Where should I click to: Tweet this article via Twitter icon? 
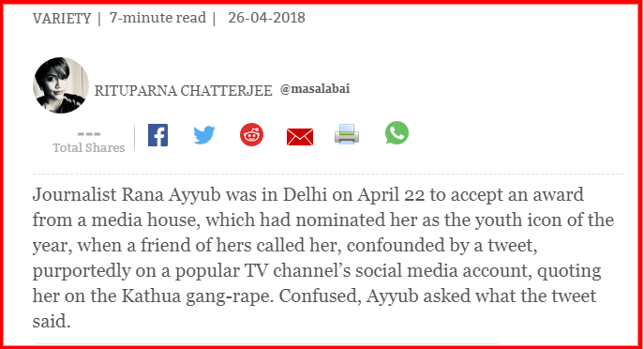click(x=204, y=135)
